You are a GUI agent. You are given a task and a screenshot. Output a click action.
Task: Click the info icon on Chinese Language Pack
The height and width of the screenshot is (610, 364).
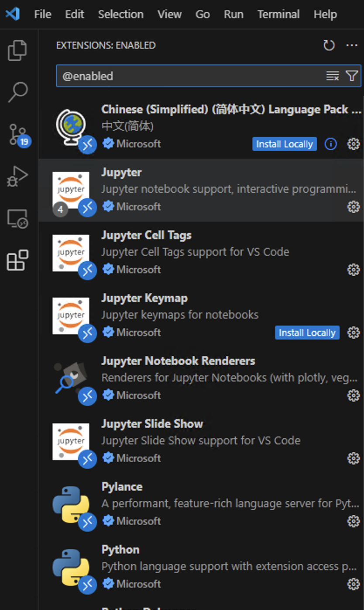(x=331, y=144)
